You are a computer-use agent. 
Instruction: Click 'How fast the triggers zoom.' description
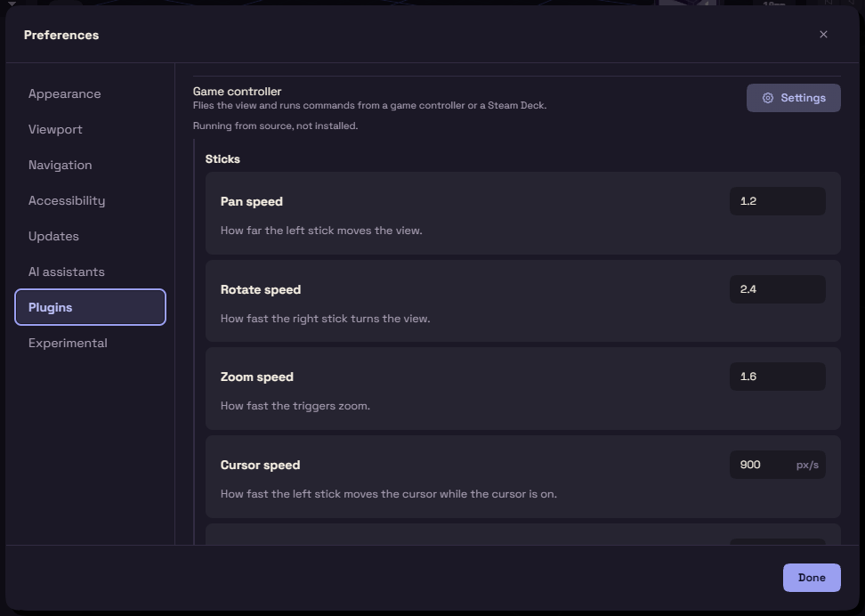pyautogui.click(x=295, y=406)
